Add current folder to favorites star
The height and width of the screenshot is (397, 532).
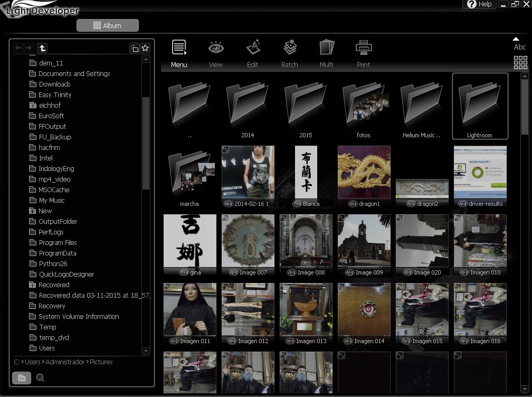[145, 48]
